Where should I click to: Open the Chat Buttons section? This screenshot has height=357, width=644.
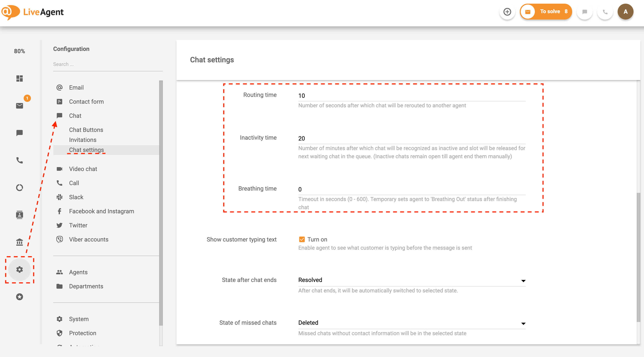(x=86, y=130)
